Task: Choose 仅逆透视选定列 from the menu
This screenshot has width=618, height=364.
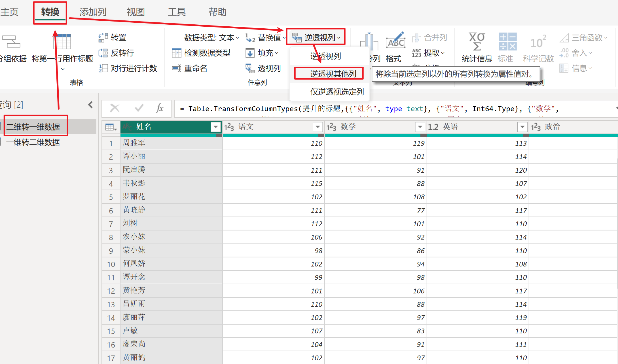Action: click(x=337, y=92)
